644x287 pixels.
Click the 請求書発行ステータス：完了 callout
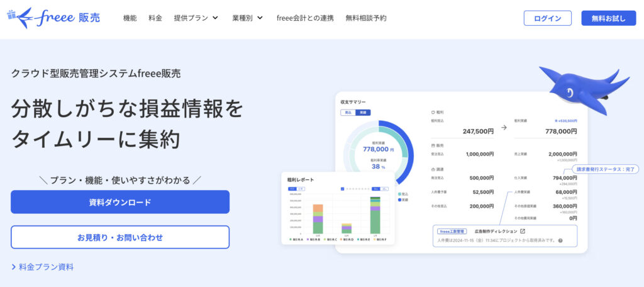(x=606, y=169)
